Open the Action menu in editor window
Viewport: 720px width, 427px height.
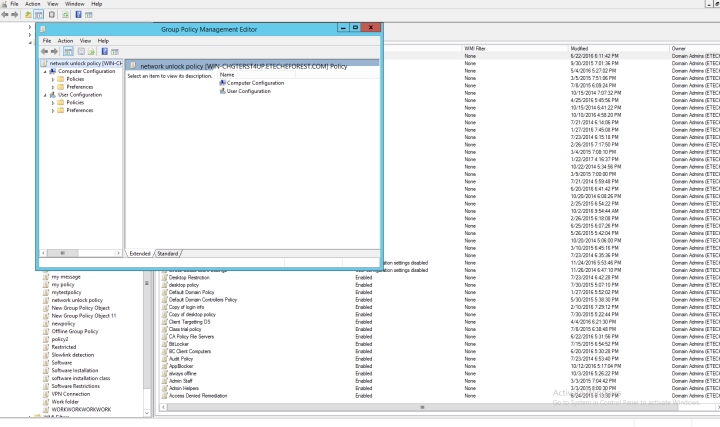(65, 41)
